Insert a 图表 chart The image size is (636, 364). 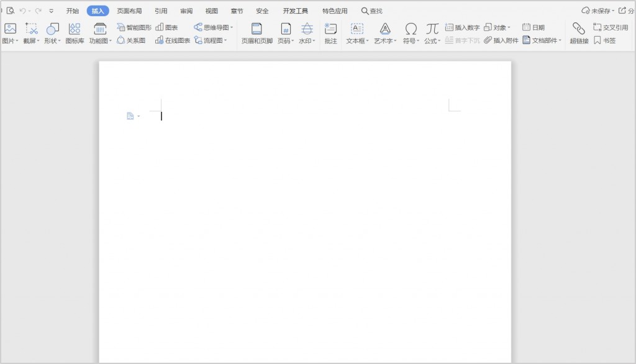click(x=166, y=27)
